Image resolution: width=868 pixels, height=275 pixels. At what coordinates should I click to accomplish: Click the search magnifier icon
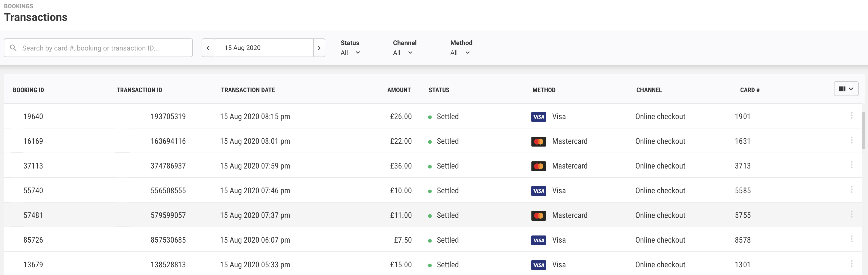coord(13,48)
